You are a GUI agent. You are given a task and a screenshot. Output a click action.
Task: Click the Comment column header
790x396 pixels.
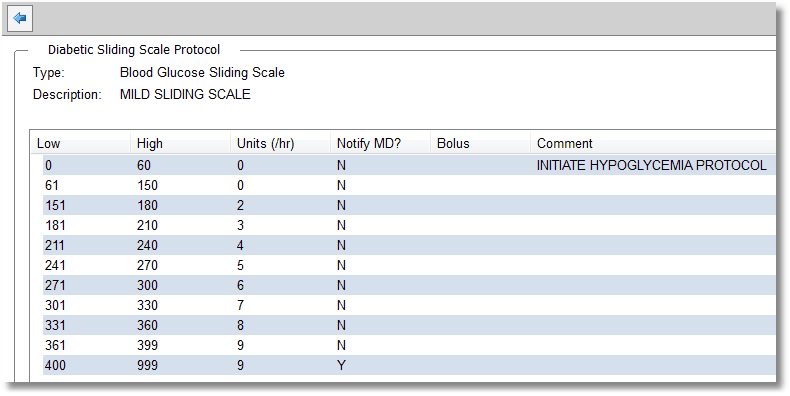[653, 144]
